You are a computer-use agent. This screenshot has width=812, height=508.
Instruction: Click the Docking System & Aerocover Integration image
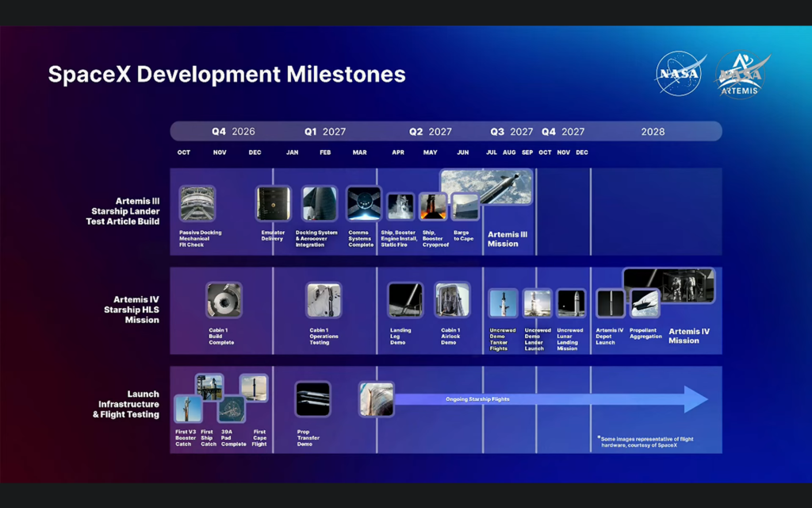tap(320, 203)
